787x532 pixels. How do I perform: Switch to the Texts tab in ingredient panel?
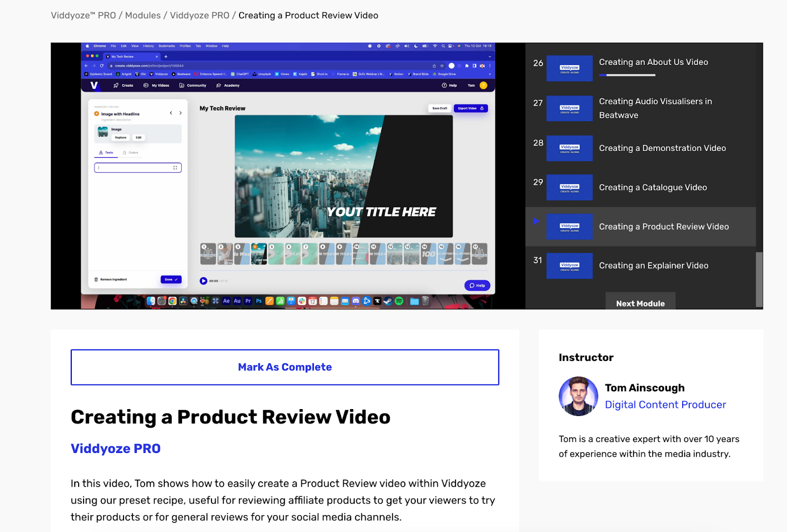[106, 152]
